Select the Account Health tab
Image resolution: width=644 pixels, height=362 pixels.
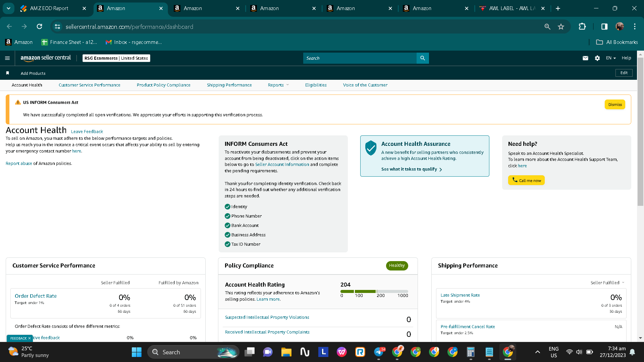click(27, 85)
